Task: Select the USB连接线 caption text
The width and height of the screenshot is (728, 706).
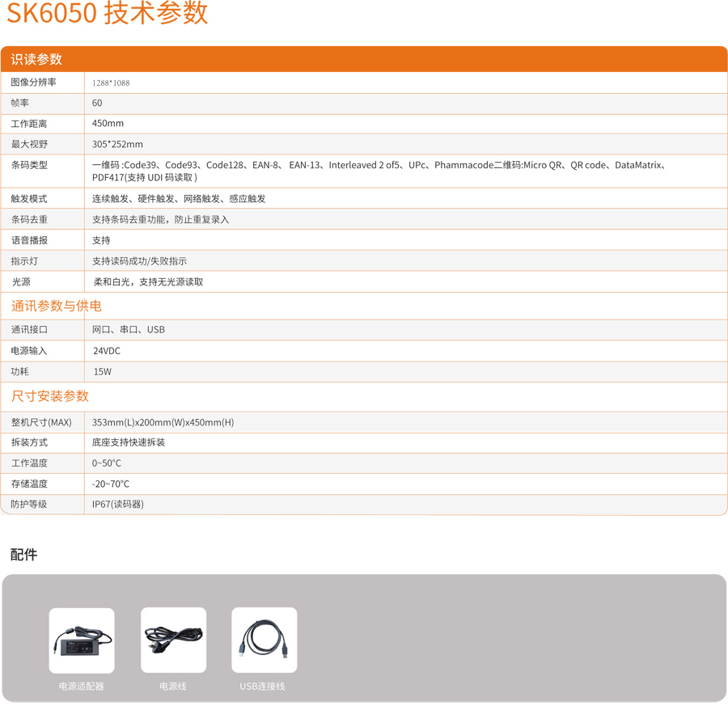Action: (x=262, y=686)
